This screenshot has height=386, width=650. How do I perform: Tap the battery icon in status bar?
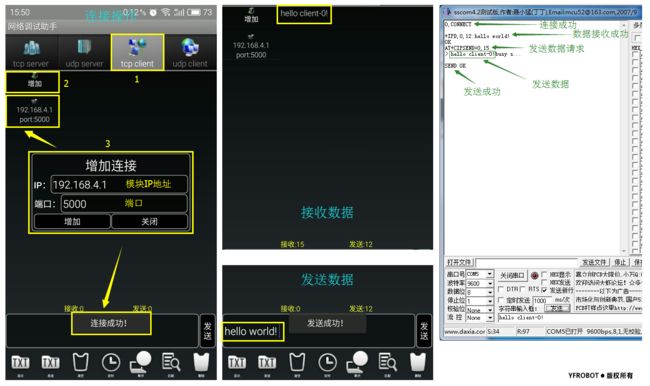(194, 12)
